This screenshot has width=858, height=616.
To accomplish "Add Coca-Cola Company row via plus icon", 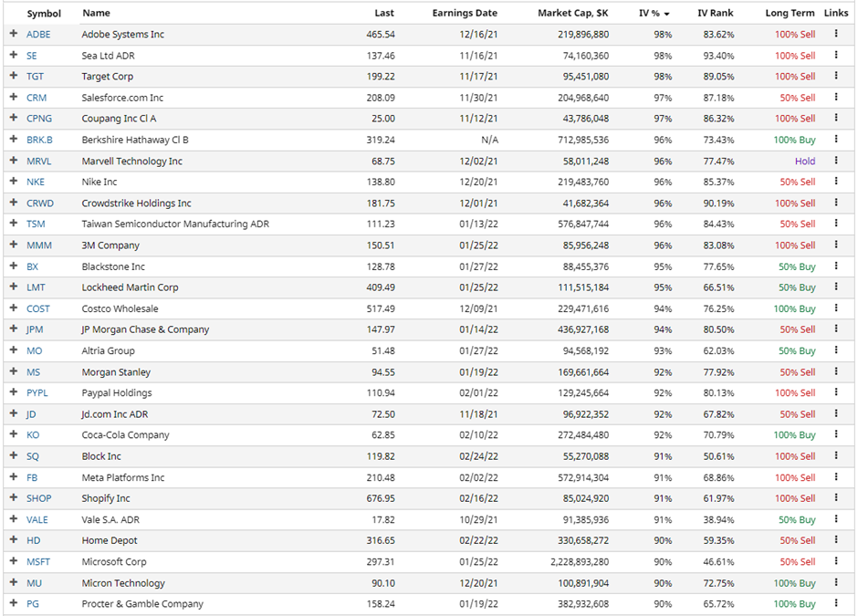I will tap(13, 435).
